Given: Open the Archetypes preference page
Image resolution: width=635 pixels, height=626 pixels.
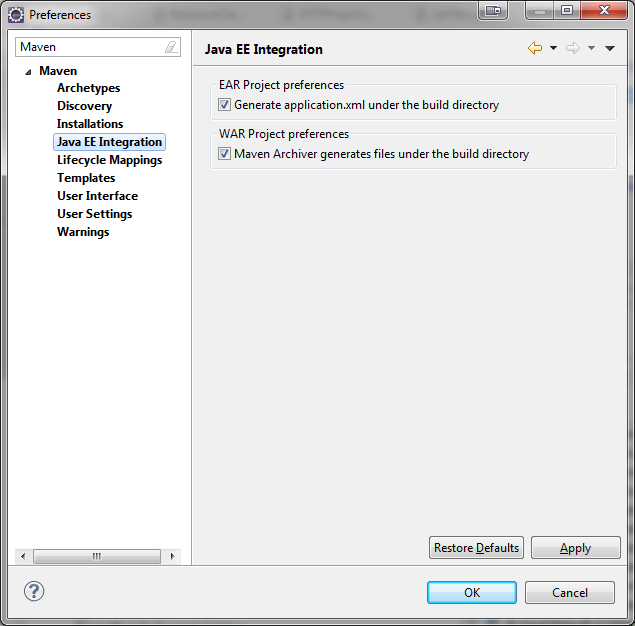Looking at the screenshot, I should point(88,88).
